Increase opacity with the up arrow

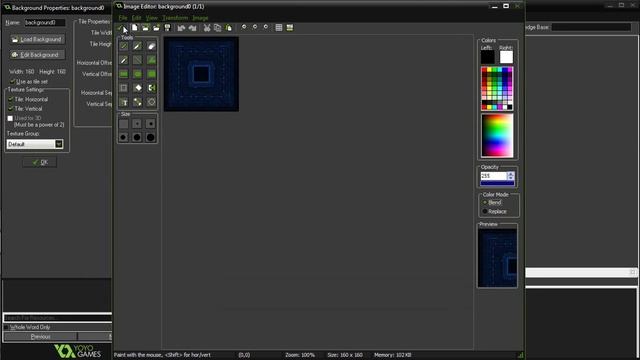coord(510,174)
